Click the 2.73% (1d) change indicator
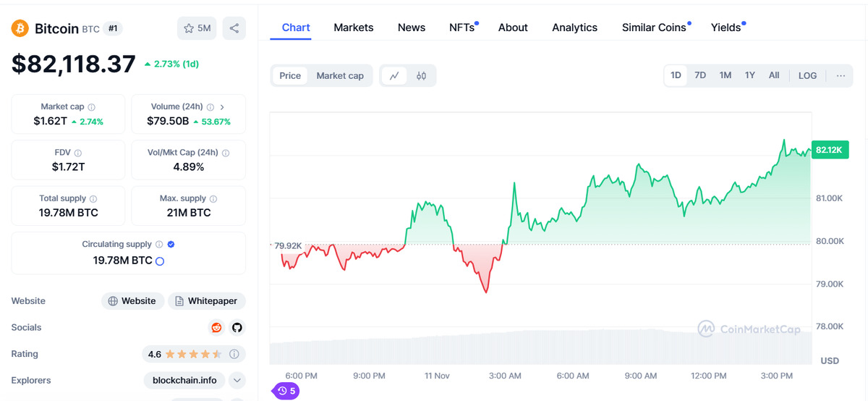The width and height of the screenshot is (868, 401). point(171,64)
